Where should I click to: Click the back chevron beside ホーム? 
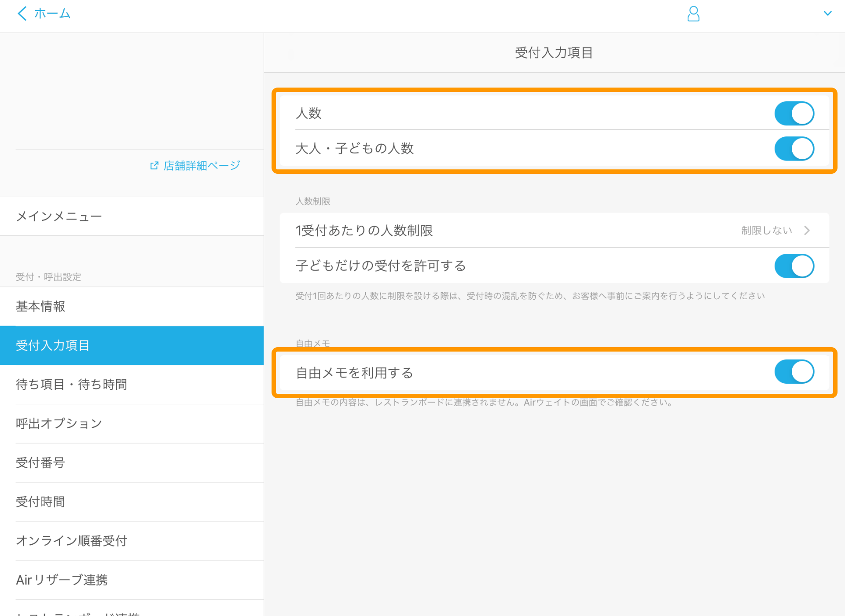22,14
